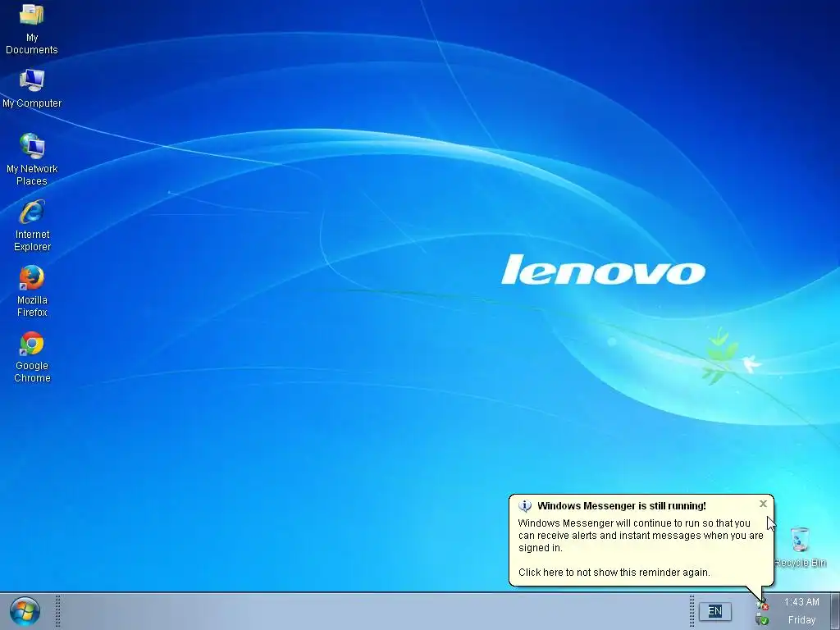This screenshot has height=630, width=840.
Task: Click the Show Desktop strip beside the clock
Action: tap(834, 611)
